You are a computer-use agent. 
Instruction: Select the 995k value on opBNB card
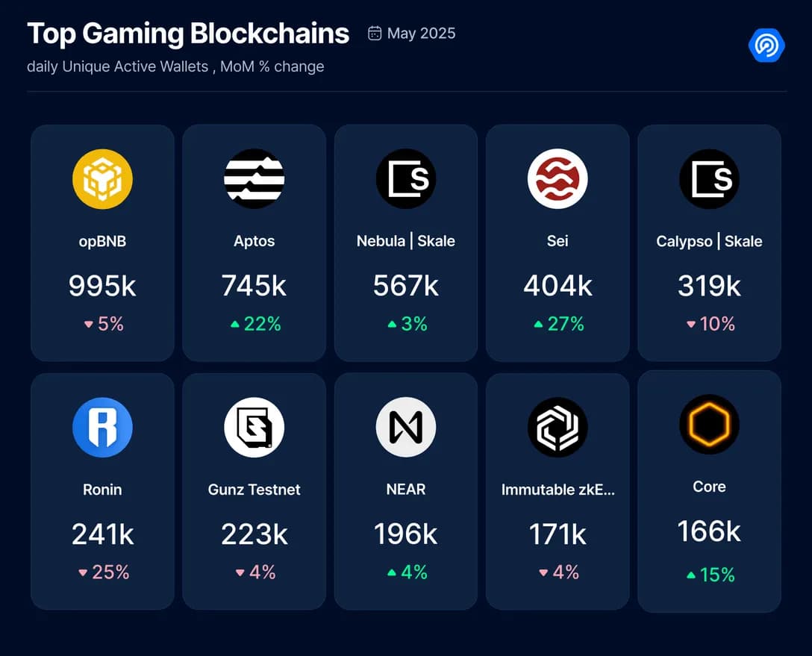tap(102, 286)
